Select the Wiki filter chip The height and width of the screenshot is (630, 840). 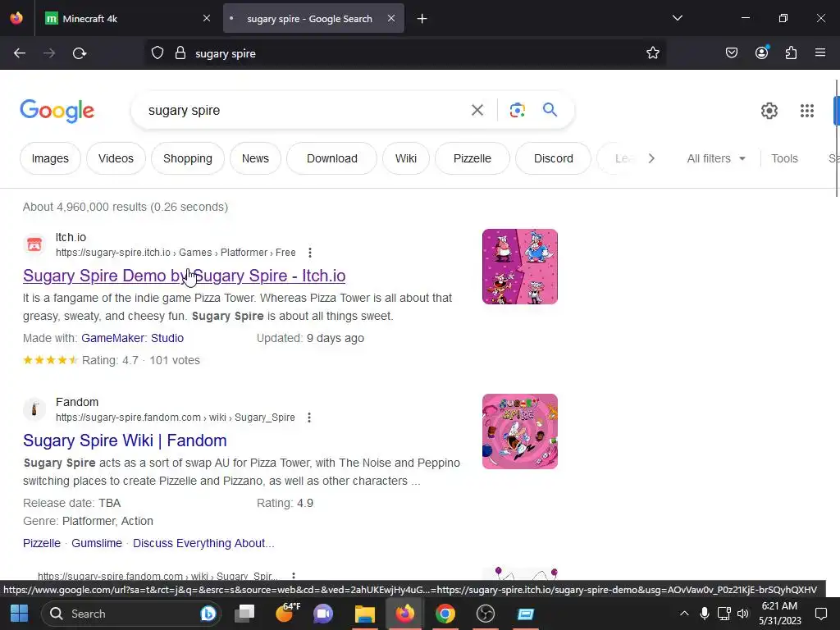click(x=405, y=158)
